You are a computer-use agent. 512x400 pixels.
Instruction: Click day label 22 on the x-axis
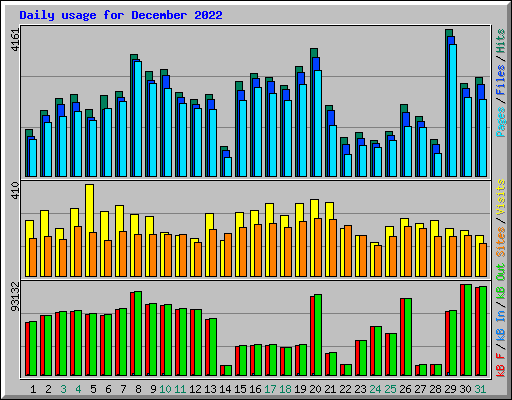[345, 389]
